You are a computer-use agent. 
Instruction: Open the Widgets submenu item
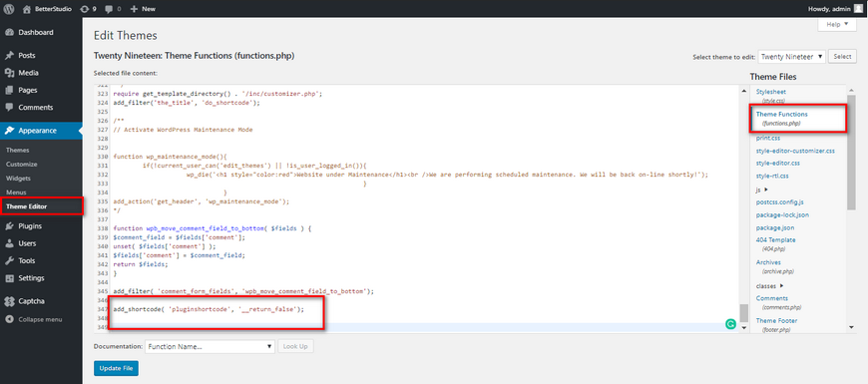coord(18,179)
